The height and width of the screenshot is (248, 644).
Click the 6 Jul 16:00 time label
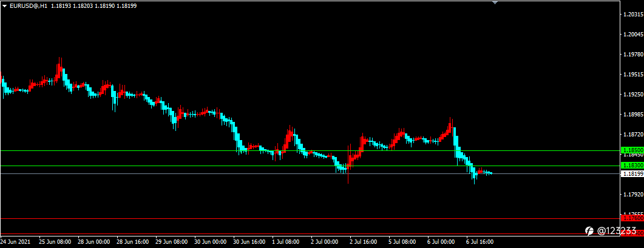coord(481,242)
